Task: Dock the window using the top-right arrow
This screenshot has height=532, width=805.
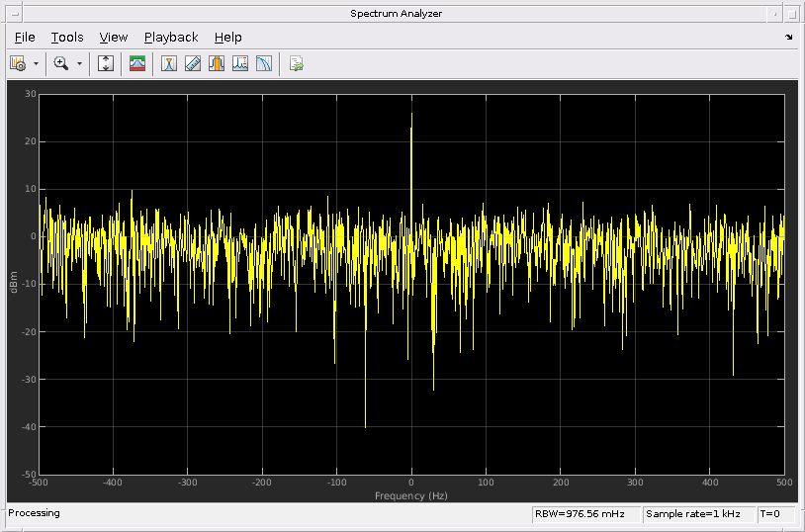Action: click(x=788, y=38)
